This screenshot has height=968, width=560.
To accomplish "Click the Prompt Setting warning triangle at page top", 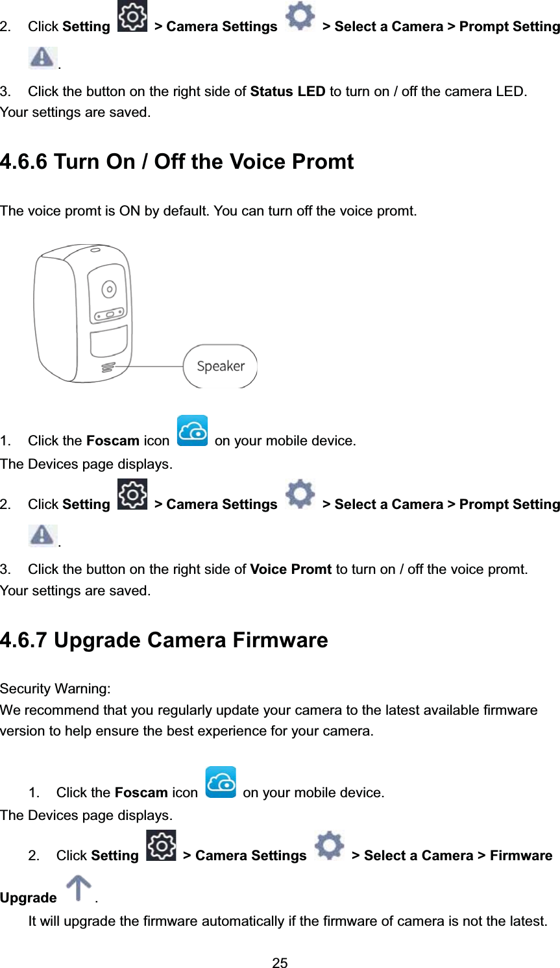I will coord(42,58).
